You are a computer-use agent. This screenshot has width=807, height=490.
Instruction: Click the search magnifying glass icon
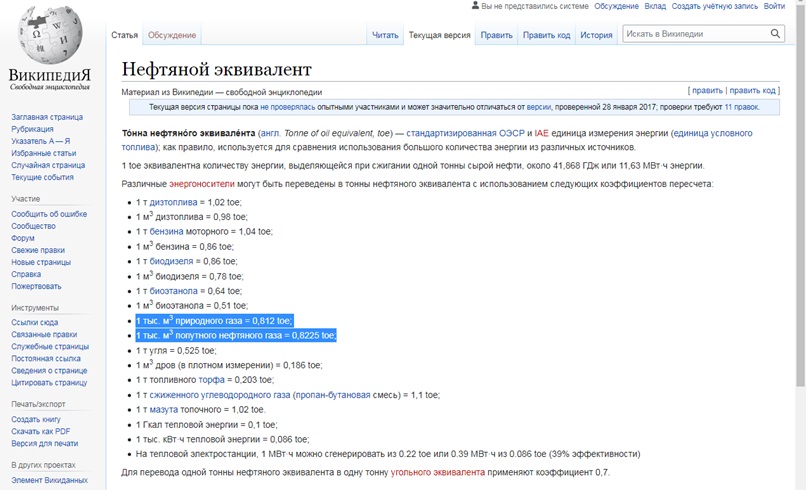(x=776, y=34)
